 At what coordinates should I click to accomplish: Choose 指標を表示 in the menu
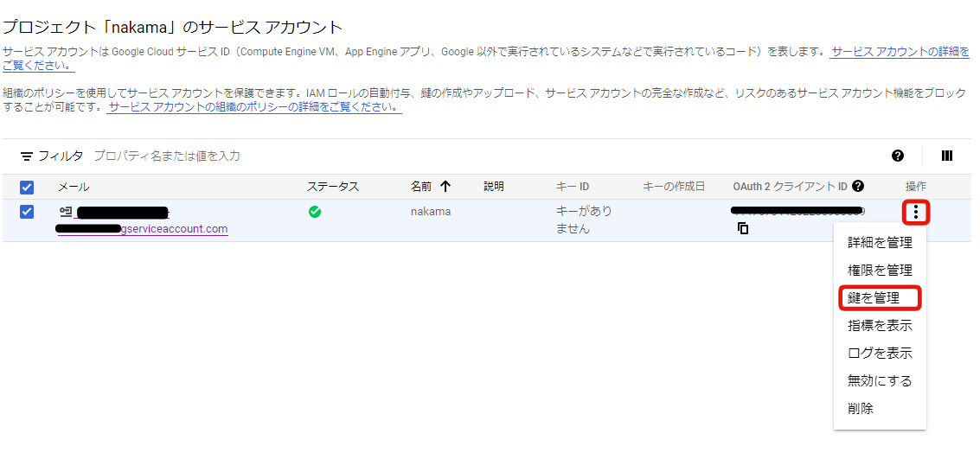(880, 325)
